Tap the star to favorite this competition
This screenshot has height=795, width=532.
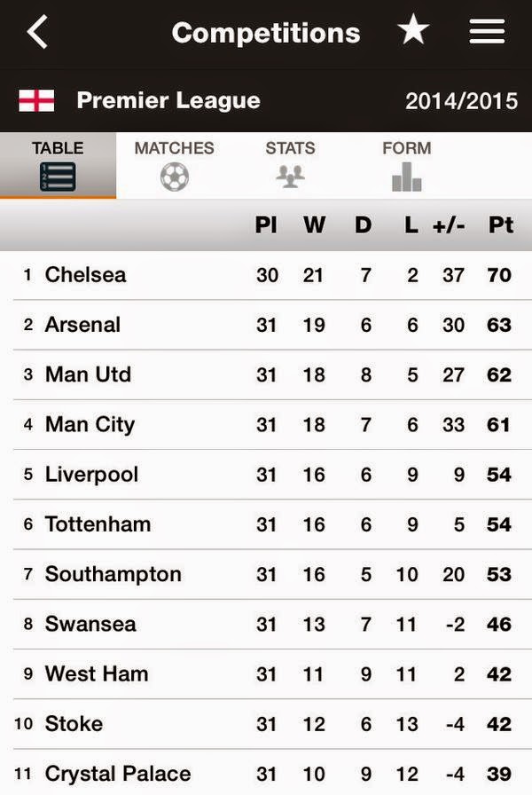(x=411, y=32)
